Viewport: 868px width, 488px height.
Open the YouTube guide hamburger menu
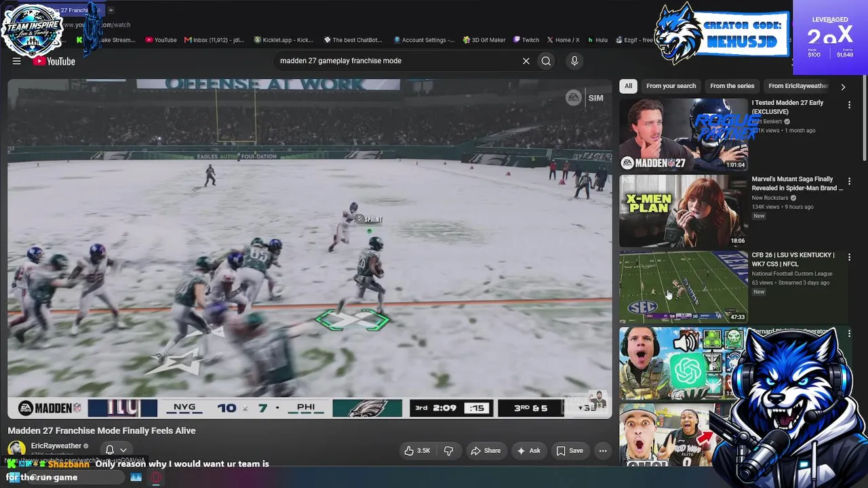coord(16,61)
